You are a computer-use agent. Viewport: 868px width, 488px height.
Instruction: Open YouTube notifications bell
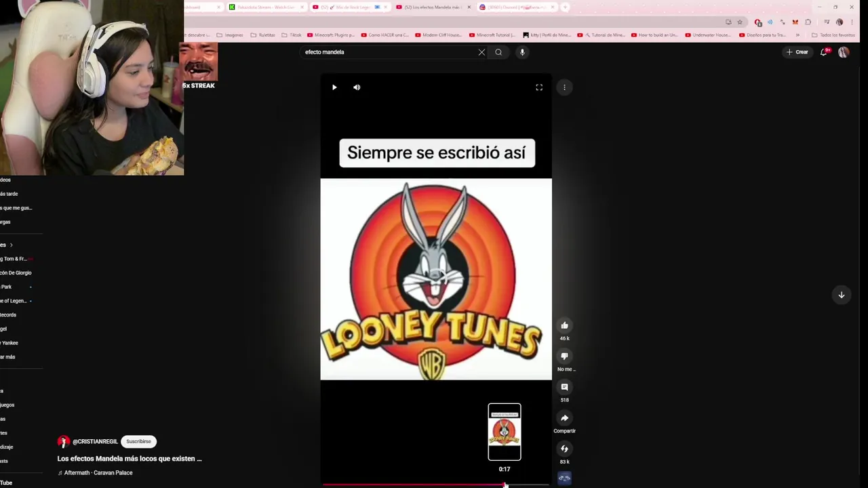tap(824, 52)
